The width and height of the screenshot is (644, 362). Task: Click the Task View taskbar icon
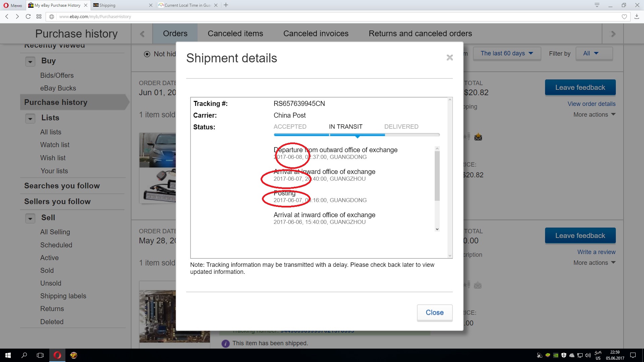click(x=40, y=355)
